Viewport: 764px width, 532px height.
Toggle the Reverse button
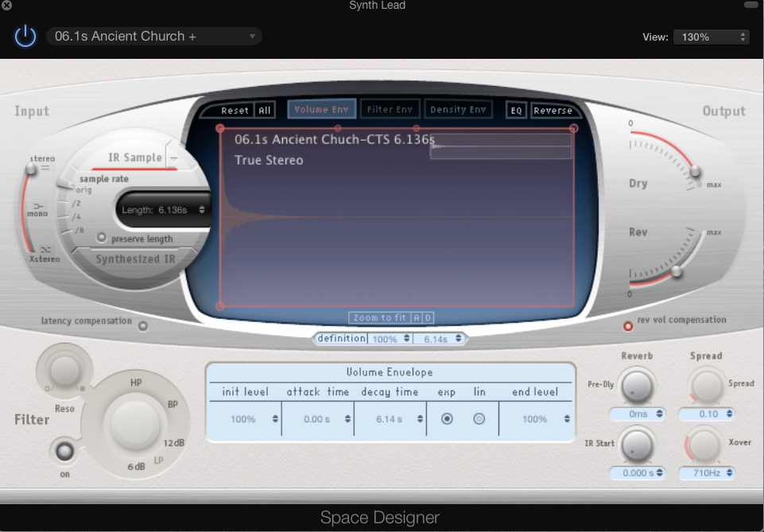pos(553,111)
